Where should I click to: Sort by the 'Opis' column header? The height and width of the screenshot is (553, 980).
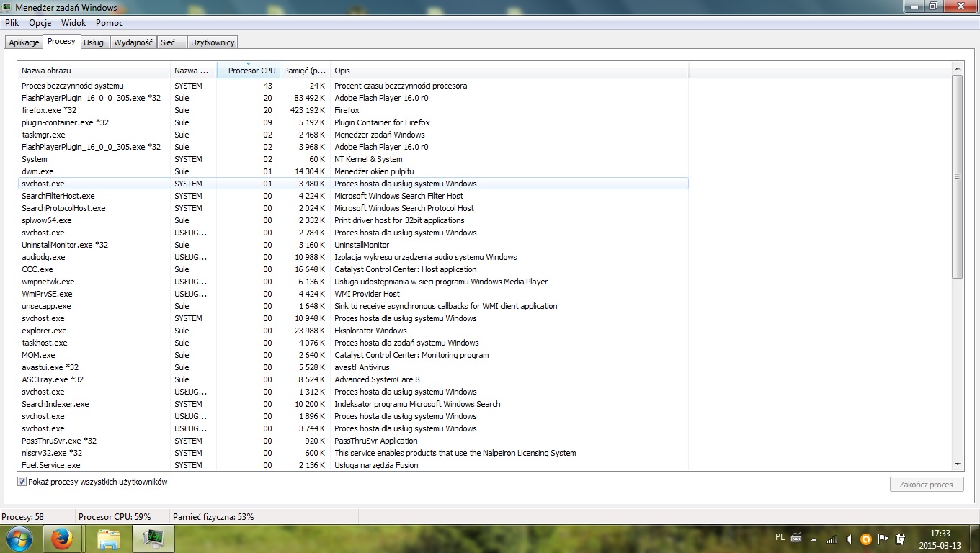point(509,71)
